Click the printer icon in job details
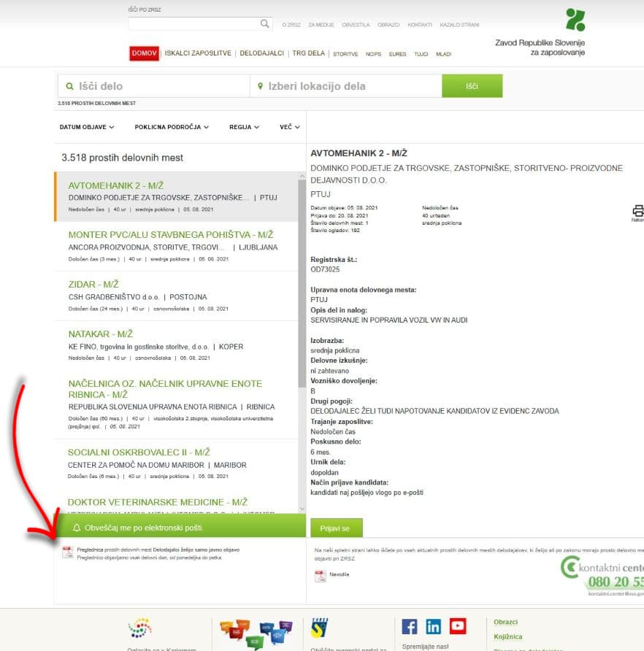Image resolution: width=644 pixels, height=651 pixels. (x=637, y=211)
